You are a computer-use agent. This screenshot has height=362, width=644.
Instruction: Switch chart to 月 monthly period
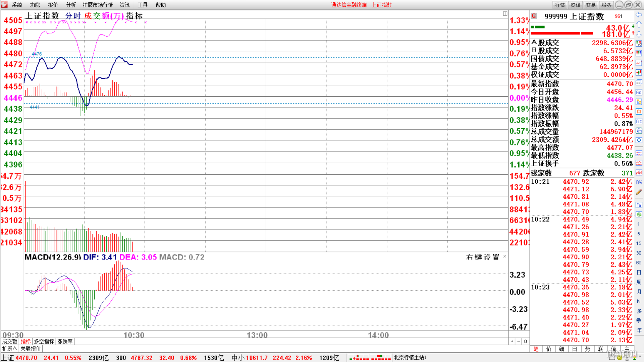639,292
